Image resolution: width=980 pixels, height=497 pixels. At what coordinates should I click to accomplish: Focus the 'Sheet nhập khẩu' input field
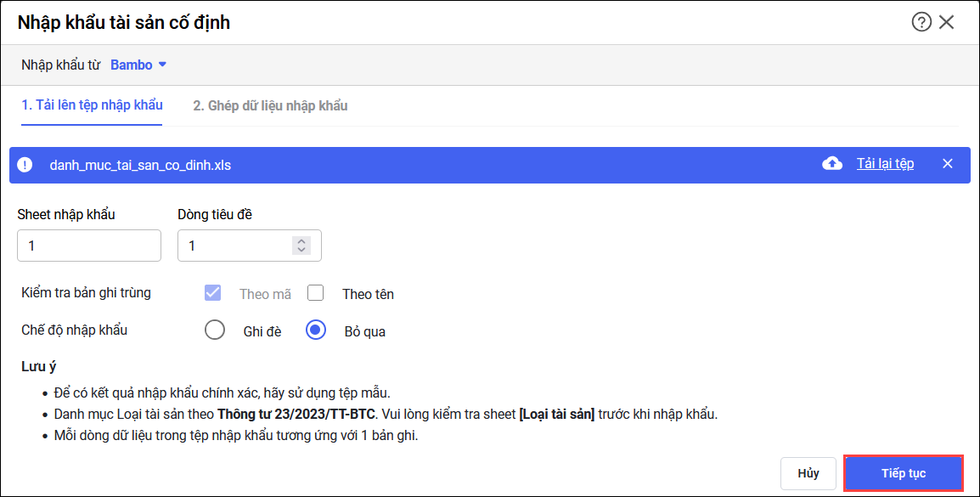89,246
